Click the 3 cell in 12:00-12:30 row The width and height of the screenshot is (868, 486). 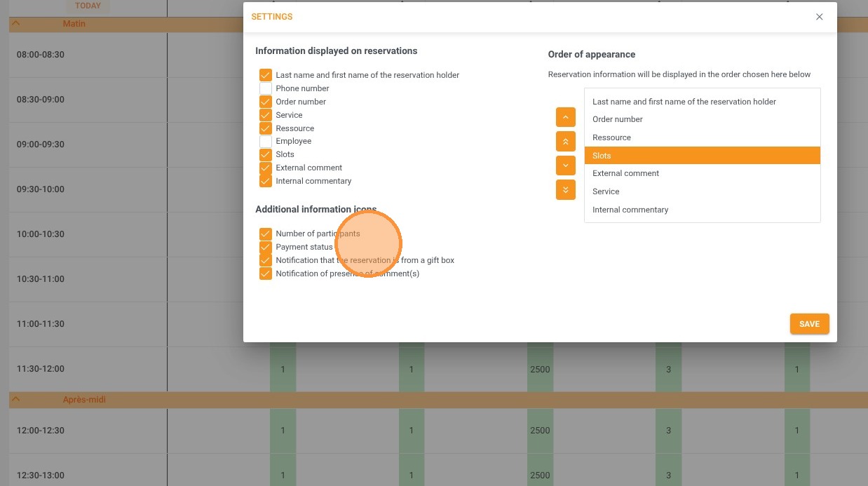(668, 431)
